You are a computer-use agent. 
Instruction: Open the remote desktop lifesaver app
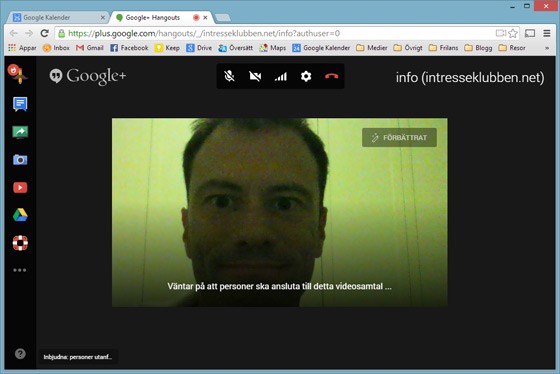pos(20,243)
